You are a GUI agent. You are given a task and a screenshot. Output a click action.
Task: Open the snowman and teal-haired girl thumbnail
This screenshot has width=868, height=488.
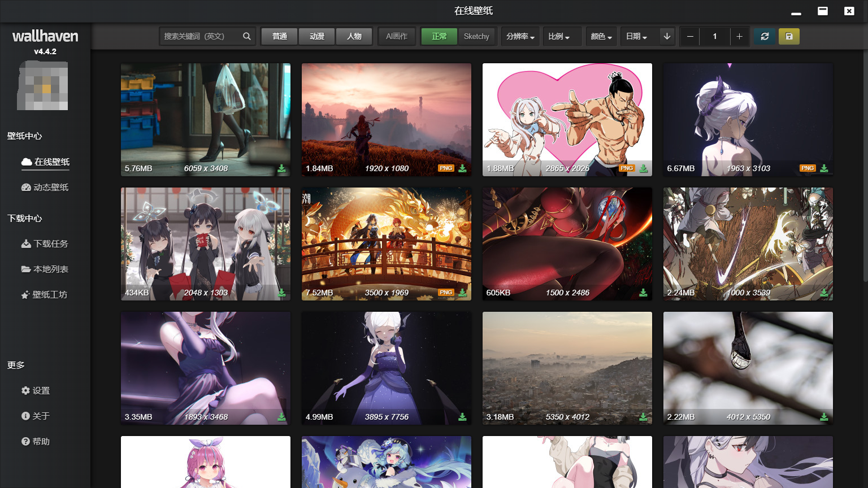(387, 462)
